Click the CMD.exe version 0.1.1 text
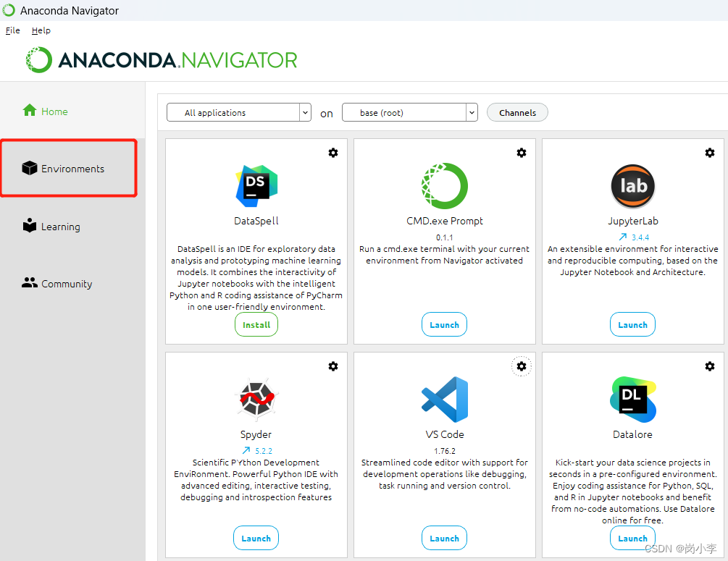This screenshot has height=561, width=728. coord(444,237)
